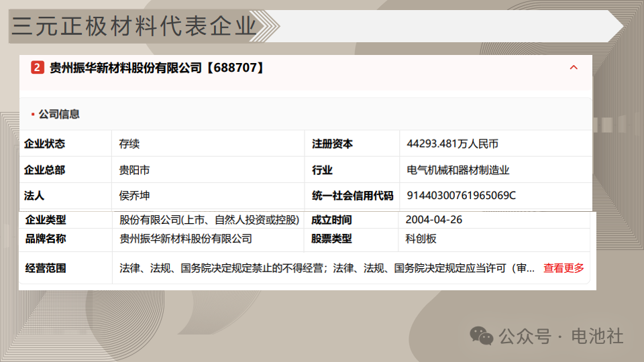Click the 品牌名称 label
Viewport: 644px width, 362px height.
coord(46,239)
